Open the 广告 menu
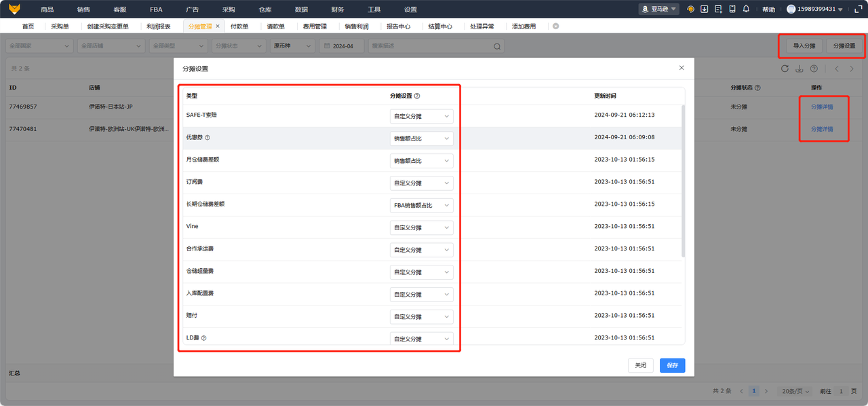Image resolution: width=868 pixels, height=406 pixels. (x=193, y=10)
